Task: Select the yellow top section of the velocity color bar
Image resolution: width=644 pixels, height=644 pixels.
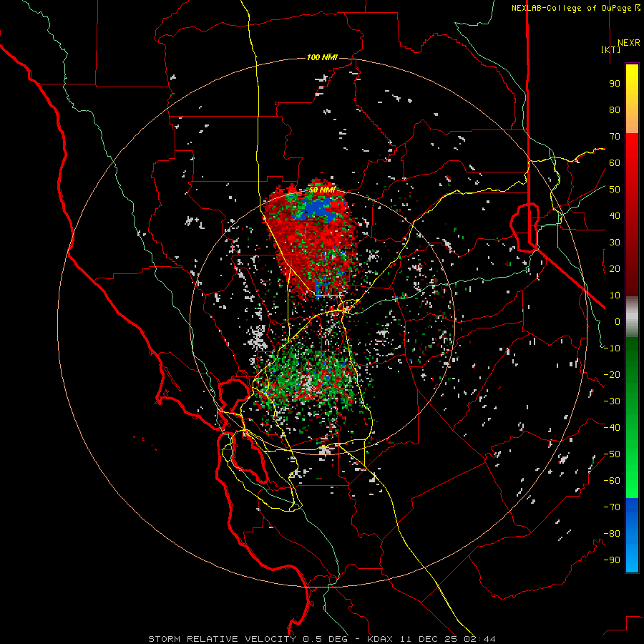Action: coord(632,99)
